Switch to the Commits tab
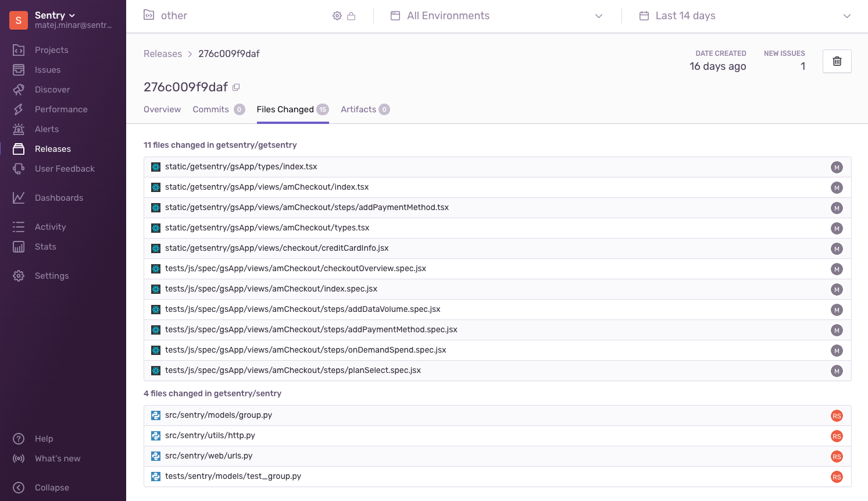The width and height of the screenshot is (868, 501). coord(219,109)
